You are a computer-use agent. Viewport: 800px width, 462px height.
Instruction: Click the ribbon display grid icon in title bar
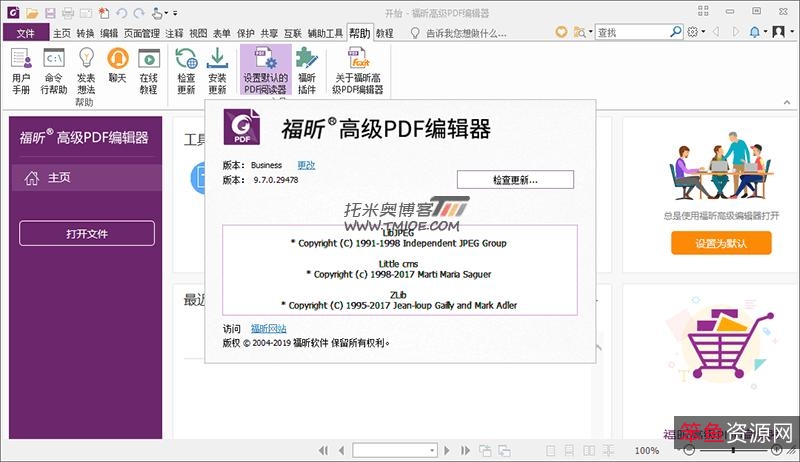coord(704,11)
